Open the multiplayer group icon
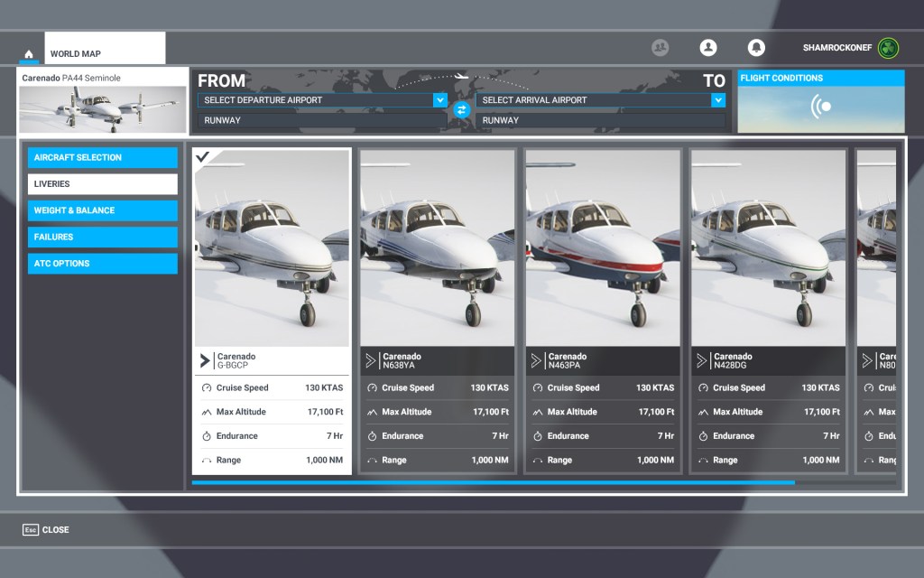Viewport: 924px width, 578px height. pyautogui.click(x=661, y=48)
